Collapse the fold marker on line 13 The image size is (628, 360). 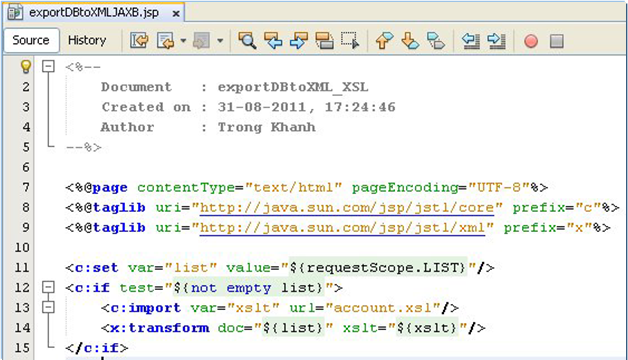(48, 307)
